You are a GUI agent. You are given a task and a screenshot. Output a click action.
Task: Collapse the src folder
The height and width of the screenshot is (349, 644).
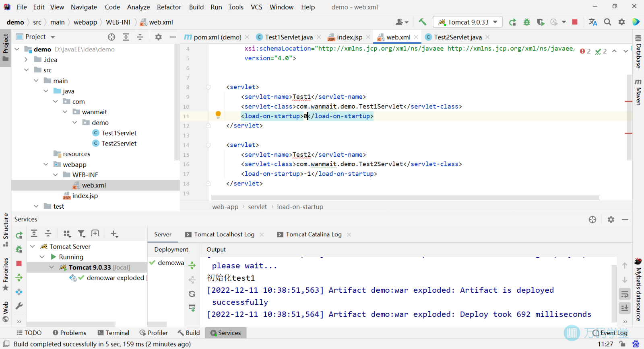(x=26, y=70)
